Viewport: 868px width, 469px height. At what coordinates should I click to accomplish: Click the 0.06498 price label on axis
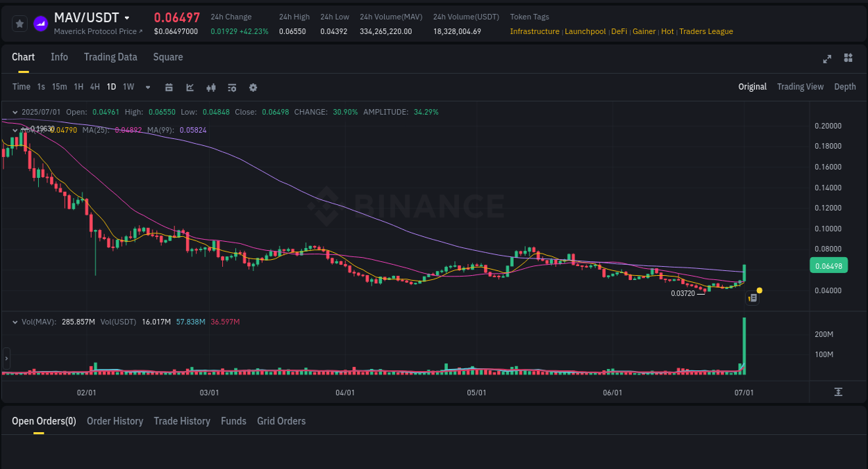(828, 265)
